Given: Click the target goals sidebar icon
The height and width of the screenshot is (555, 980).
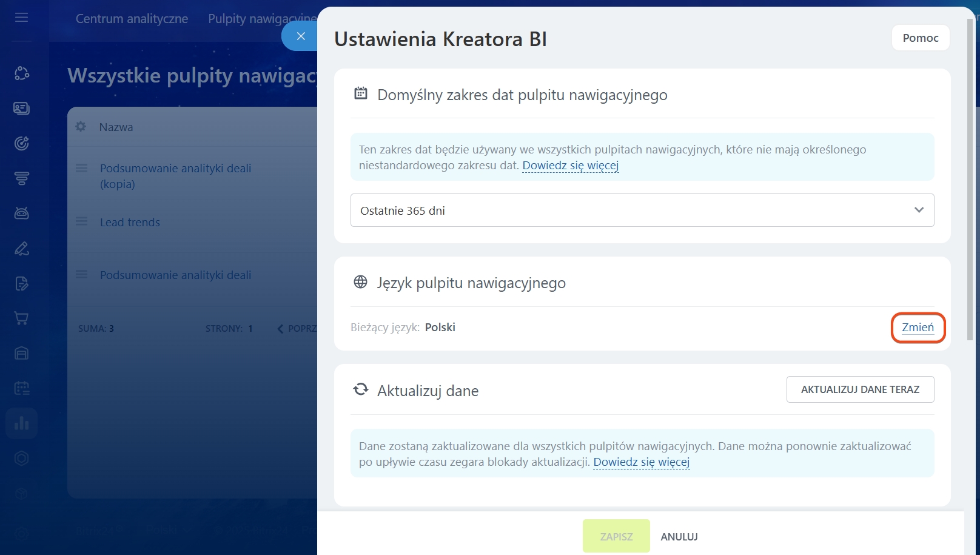Looking at the screenshot, I should pos(22,143).
